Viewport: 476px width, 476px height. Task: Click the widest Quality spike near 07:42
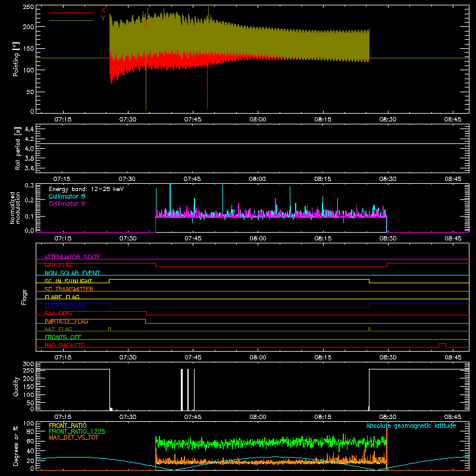(182, 390)
